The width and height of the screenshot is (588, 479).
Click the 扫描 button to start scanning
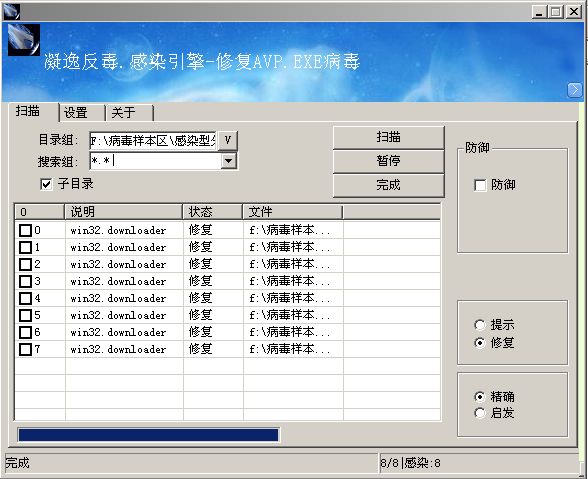click(388, 137)
